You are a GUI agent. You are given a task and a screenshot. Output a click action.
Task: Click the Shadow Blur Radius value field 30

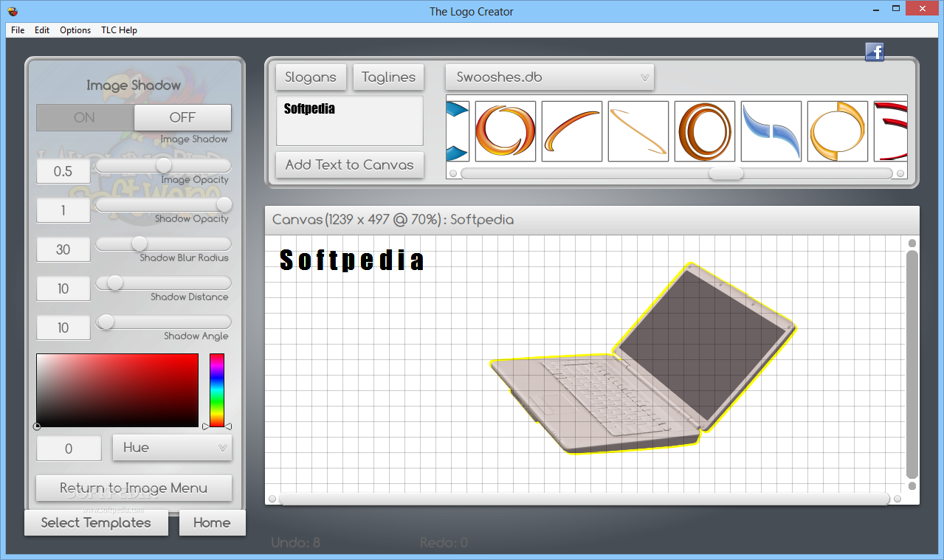[x=63, y=249]
